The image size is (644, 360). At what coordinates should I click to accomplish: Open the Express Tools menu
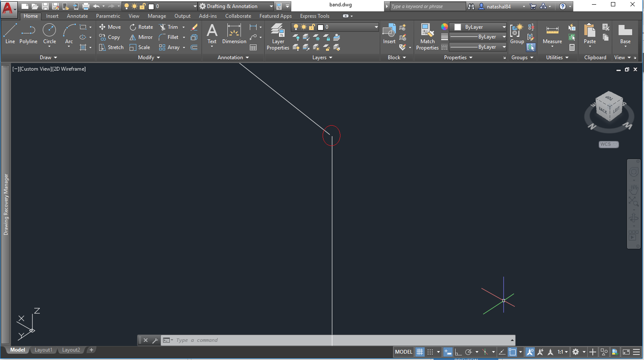[x=315, y=16]
